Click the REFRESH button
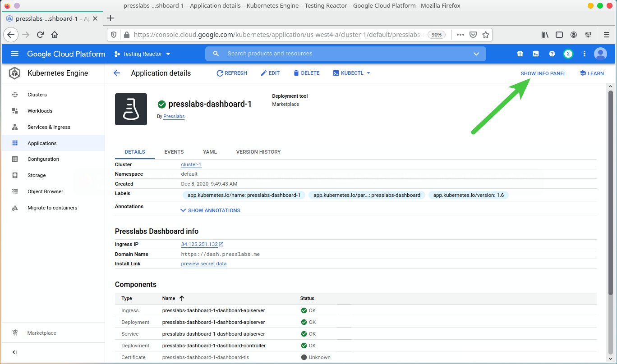617x364 pixels. (x=232, y=73)
